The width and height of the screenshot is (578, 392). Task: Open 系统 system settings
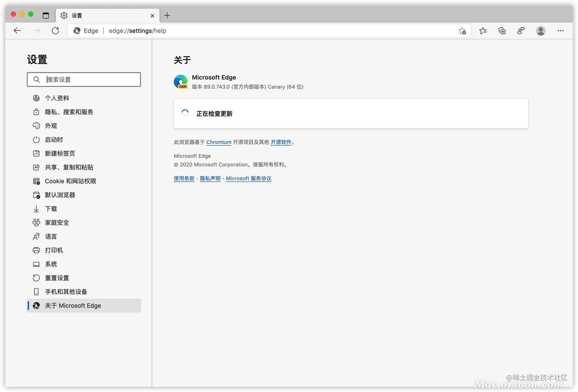point(84,264)
